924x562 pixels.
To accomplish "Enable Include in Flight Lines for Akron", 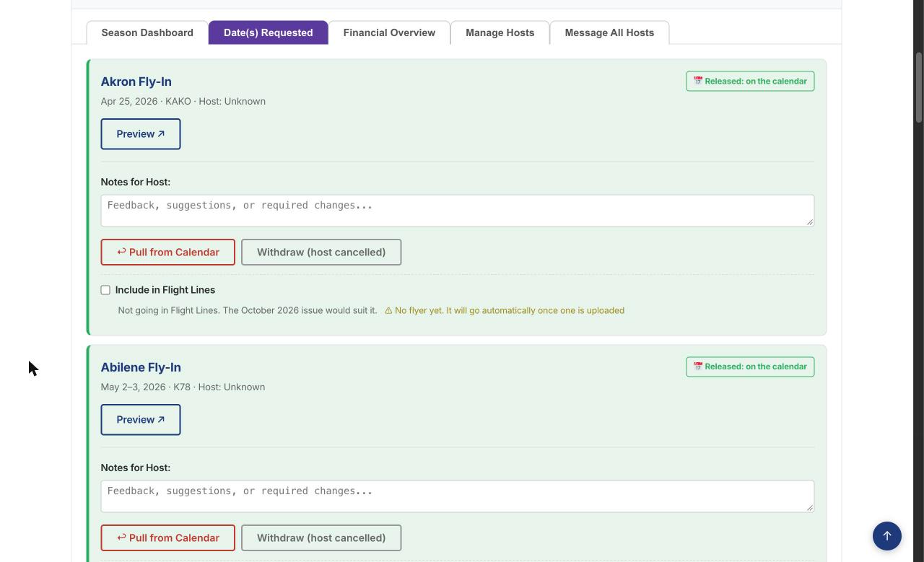I will (x=105, y=290).
